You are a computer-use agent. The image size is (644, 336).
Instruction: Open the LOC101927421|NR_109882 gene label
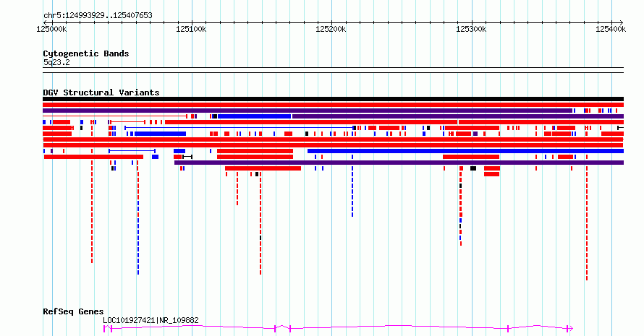coord(151,320)
